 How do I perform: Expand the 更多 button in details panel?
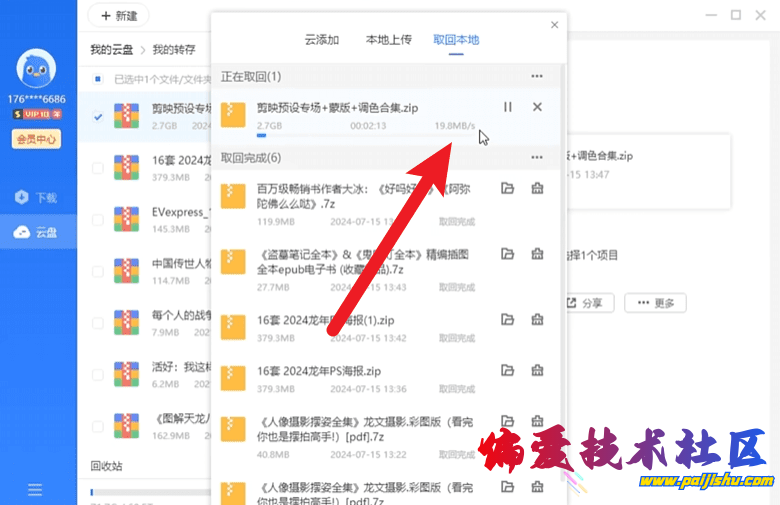click(x=655, y=303)
